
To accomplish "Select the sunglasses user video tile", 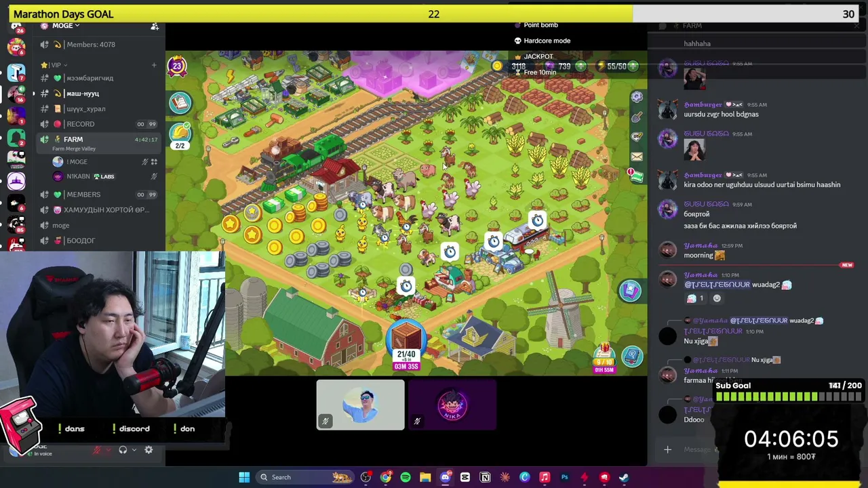I will point(360,405).
